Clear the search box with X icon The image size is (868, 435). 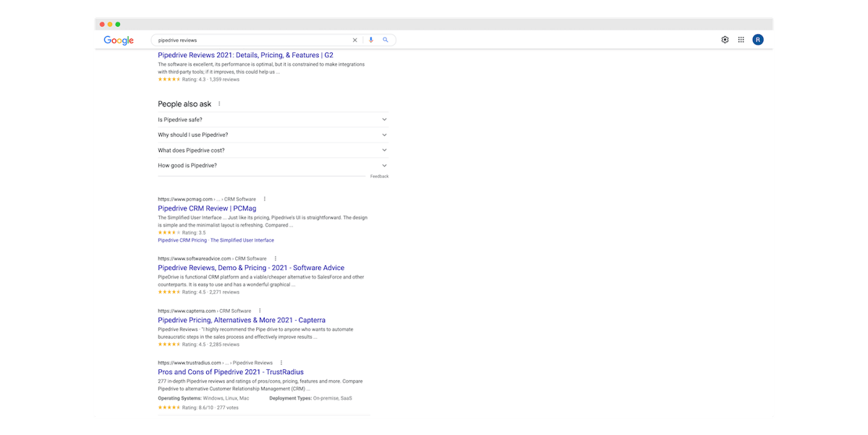(354, 40)
